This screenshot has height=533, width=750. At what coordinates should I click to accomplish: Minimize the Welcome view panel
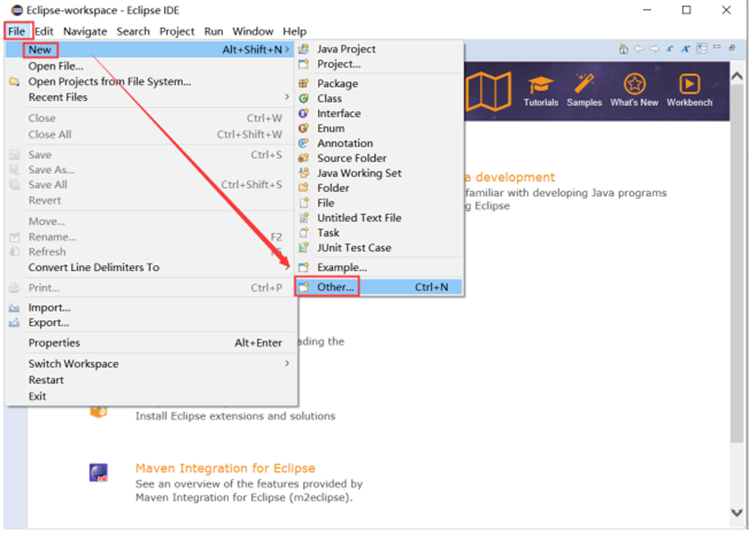717,47
